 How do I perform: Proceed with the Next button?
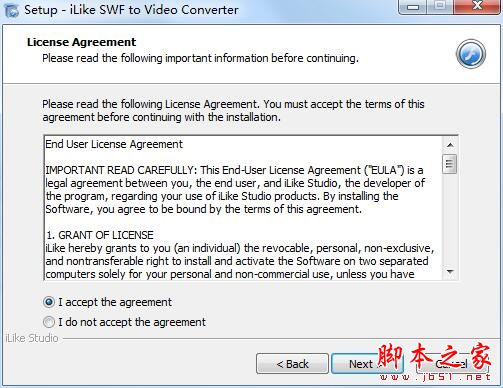tap(367, 364)
